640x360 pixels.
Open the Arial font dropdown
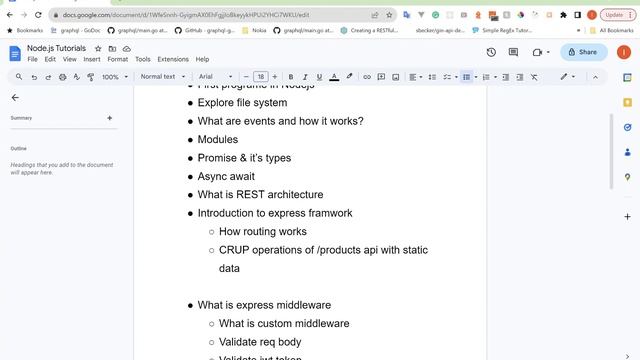(x=215, y=77)
